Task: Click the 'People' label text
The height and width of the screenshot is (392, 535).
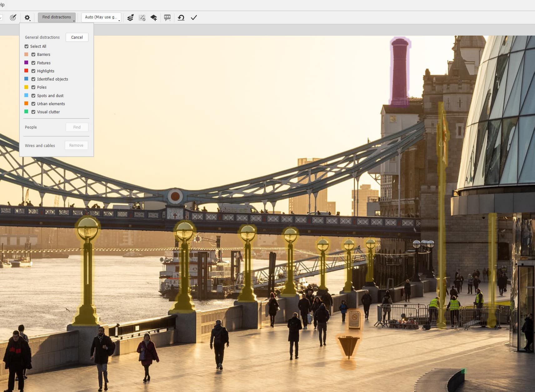Action: point(31,127)
